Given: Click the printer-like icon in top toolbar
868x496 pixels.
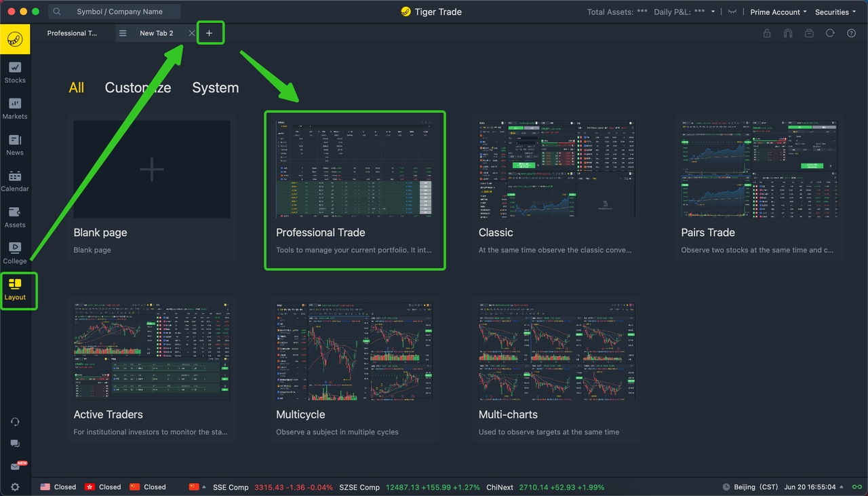Looking at the screenshot, I should click(x=809, y=33).
